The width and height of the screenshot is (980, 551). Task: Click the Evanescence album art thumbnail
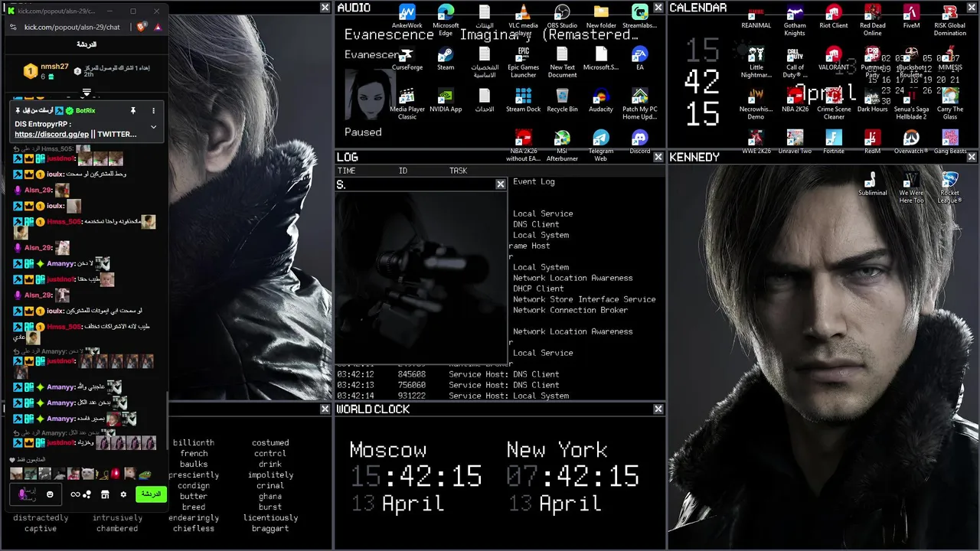click(371, 93)
